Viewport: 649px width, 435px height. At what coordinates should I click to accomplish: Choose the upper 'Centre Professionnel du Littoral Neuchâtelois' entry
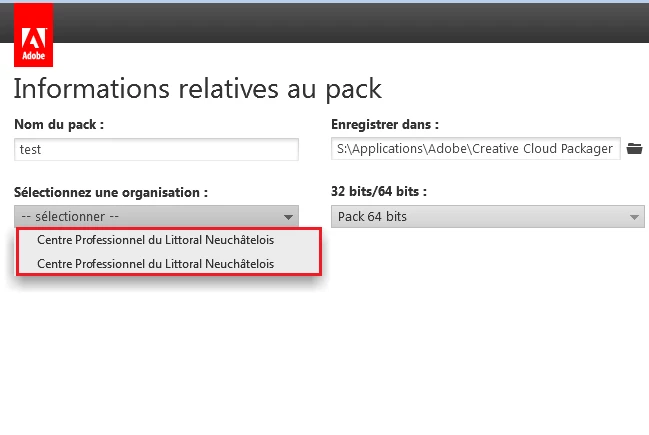[x=169, y=240]
